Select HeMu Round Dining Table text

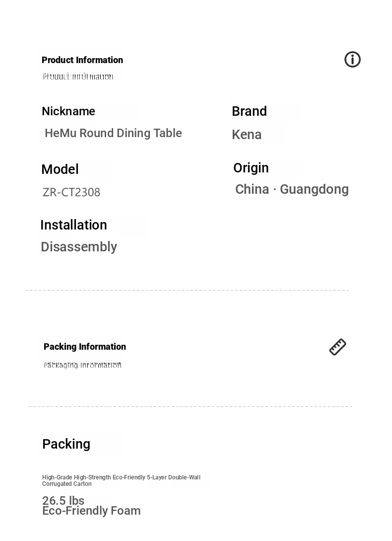(x=113, y=133)
